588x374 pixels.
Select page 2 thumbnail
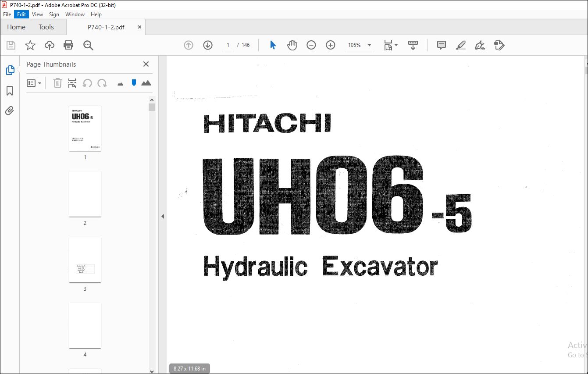tap(85, 194)
